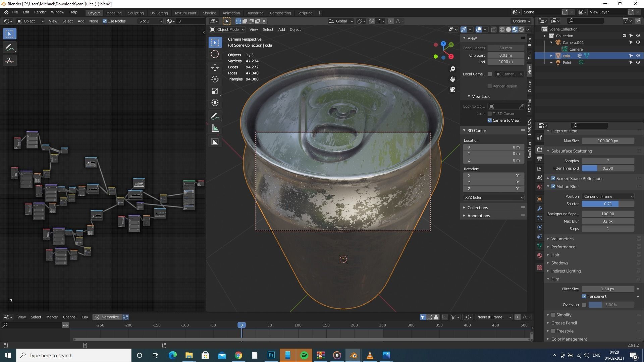The width and height of the screenshot is (644, 362).
Task: Open the Output properties tab icon
Action: coord(539,159)
